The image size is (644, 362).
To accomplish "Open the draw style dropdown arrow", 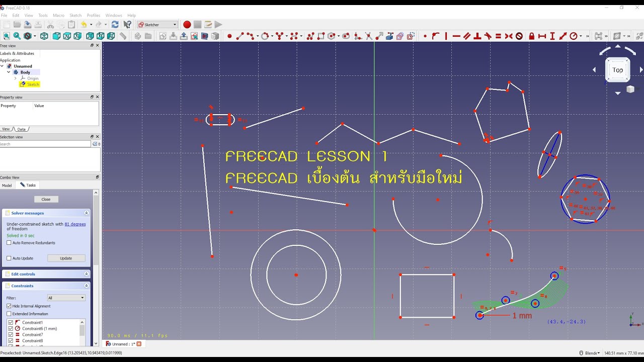I will coord(34,36).
